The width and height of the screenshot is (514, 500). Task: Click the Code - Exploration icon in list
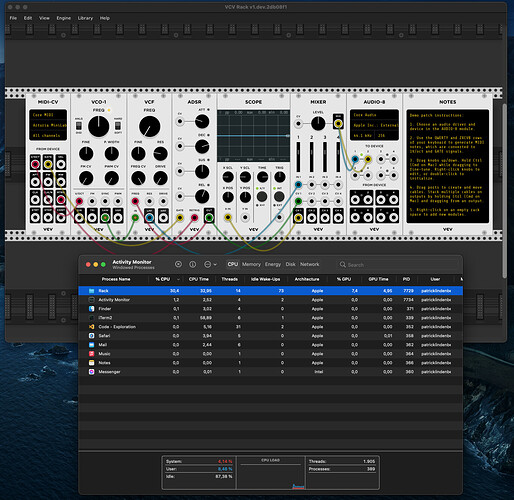click(x=91, y=327)
